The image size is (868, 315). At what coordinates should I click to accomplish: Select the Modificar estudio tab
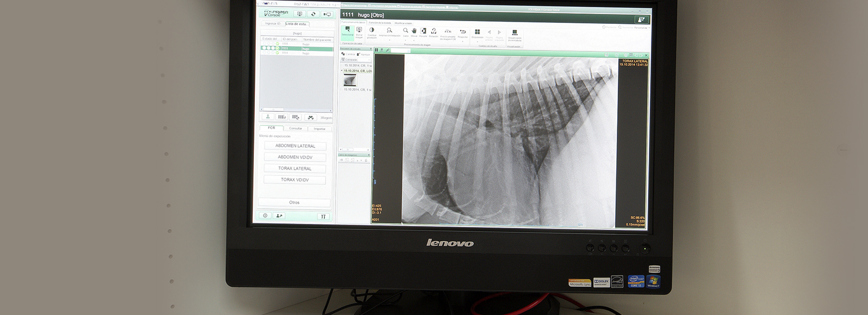click(404, 23)
